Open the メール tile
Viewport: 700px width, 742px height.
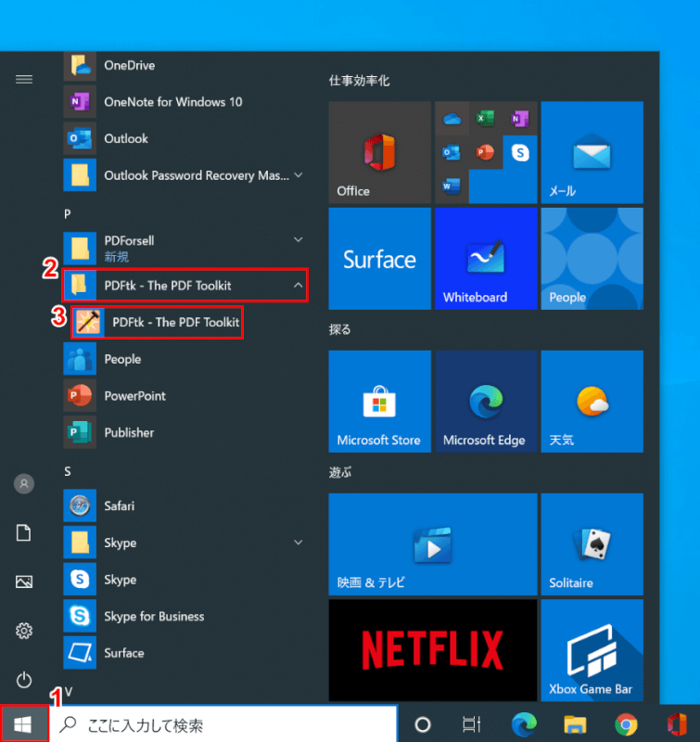point(592,152)
